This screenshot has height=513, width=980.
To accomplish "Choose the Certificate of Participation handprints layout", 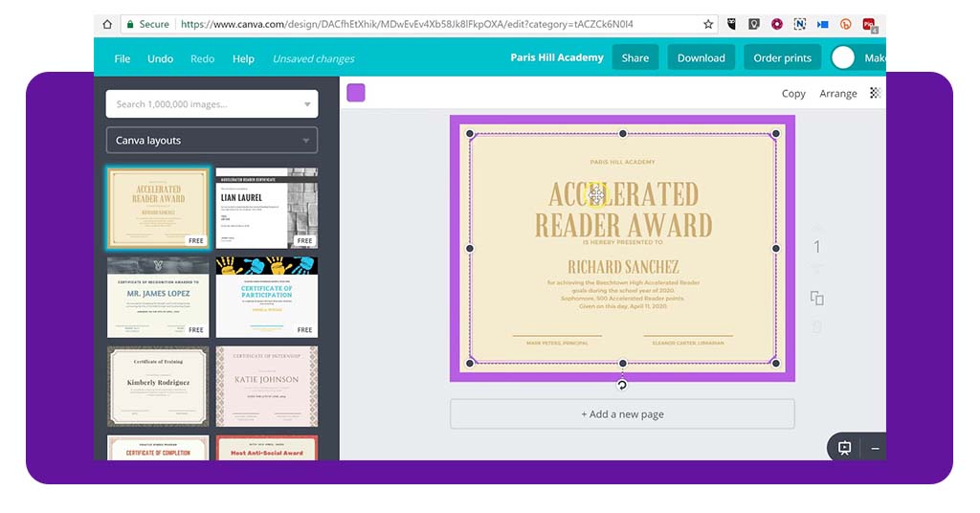I will click(x=267, y=297).
